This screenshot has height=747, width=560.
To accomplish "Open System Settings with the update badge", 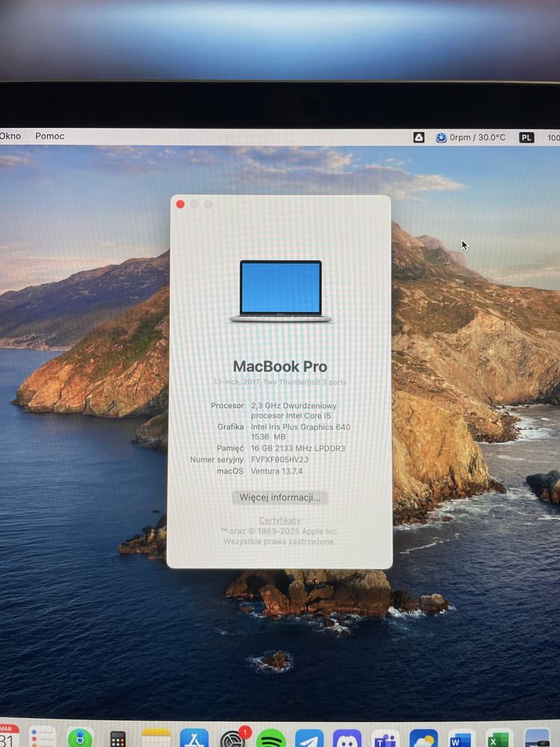I will click(232, 739).
